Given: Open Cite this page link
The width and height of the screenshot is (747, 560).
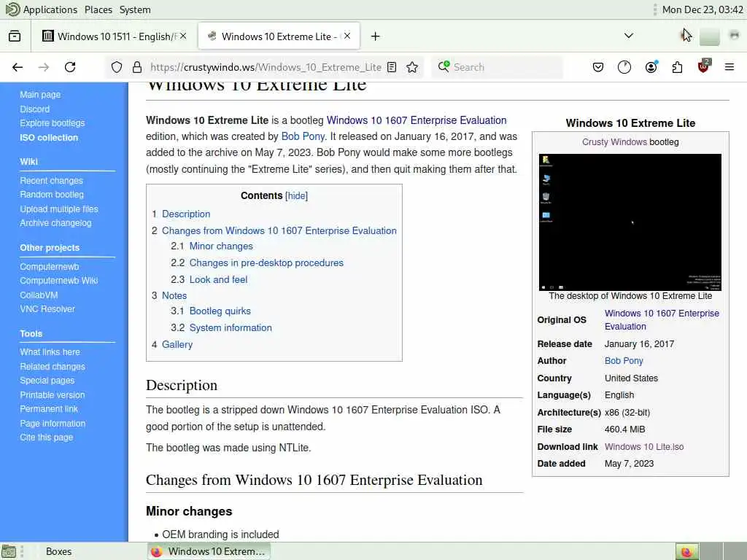Looking at the screenshot, I should coord(47,437).
